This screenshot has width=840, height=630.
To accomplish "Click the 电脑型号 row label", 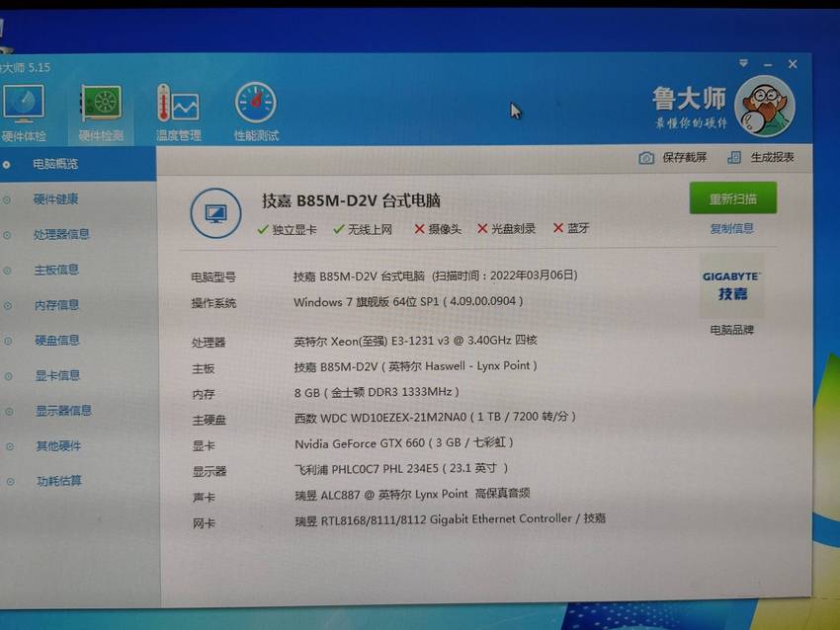I will pyautogui.click(x=213, y=277).
